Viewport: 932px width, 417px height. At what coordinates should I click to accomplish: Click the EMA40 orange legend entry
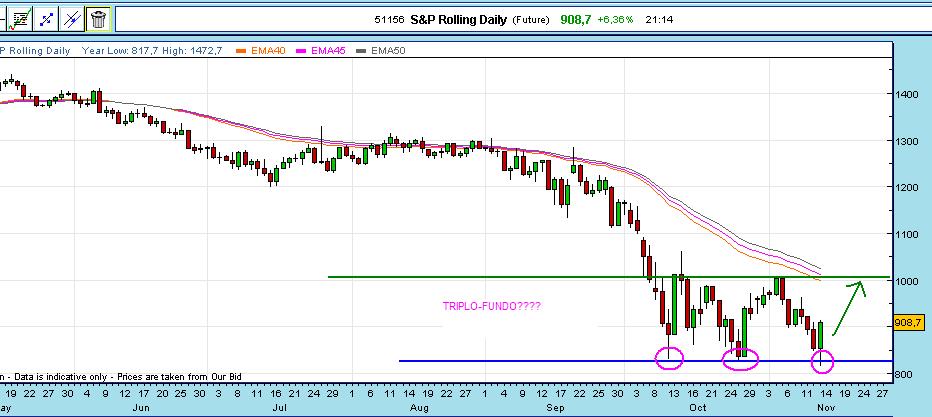262,50
